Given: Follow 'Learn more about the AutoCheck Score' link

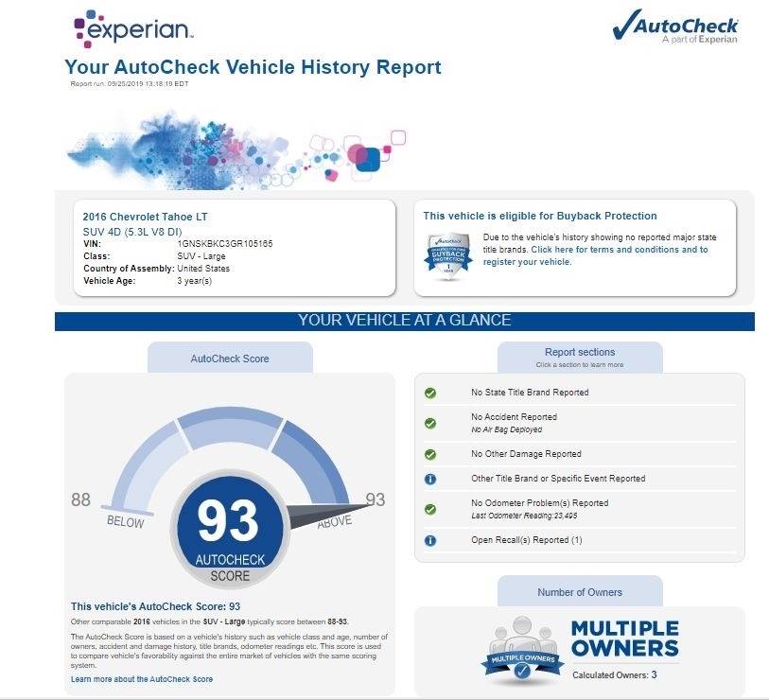Looking at the screenshot, I should pyautogui.click(x=142, y=679).
